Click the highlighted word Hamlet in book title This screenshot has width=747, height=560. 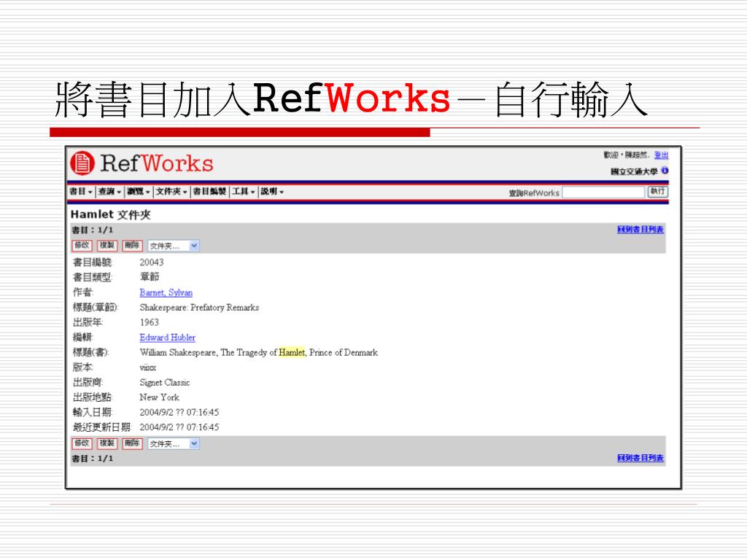coord(292,353)
